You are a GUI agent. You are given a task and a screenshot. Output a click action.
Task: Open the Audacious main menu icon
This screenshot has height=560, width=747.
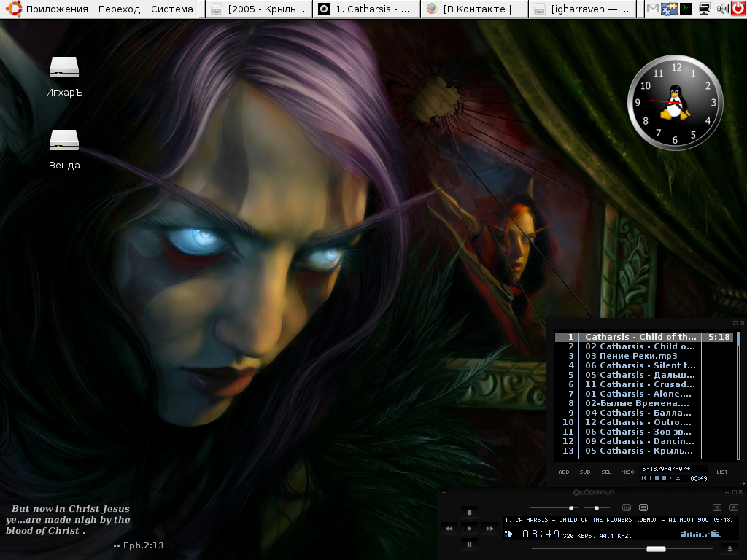point(444,492)
